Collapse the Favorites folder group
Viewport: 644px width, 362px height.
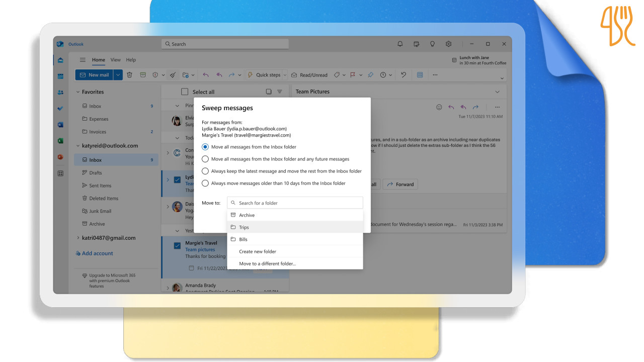[78, 92]
